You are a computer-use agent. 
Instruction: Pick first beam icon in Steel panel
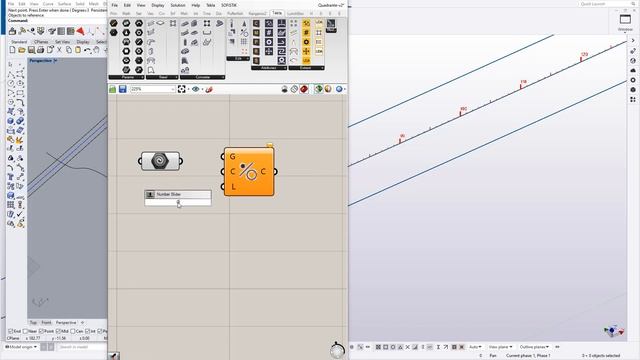[x=151, y=23]
